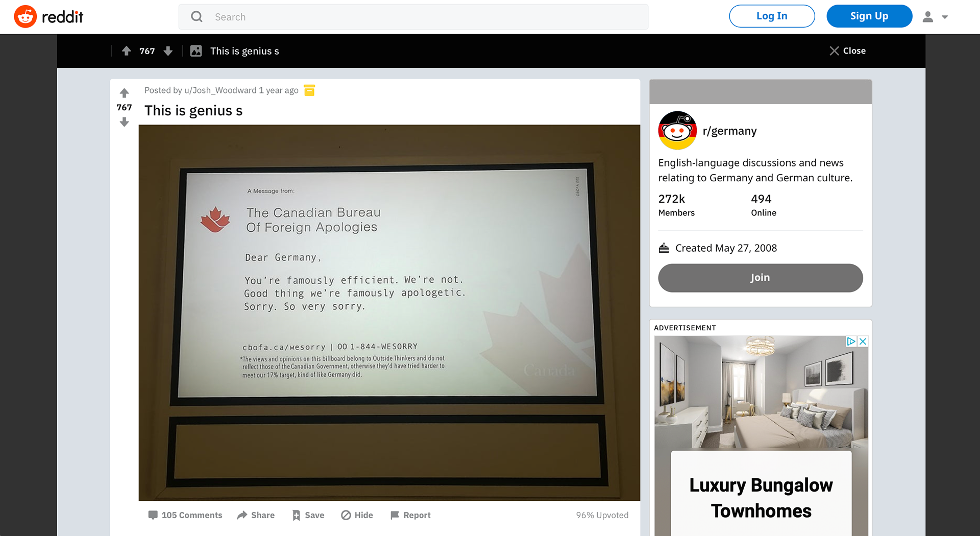Downvote from the black header bar
The width and height of the screenshot is (980, 536).
point(168,51)
